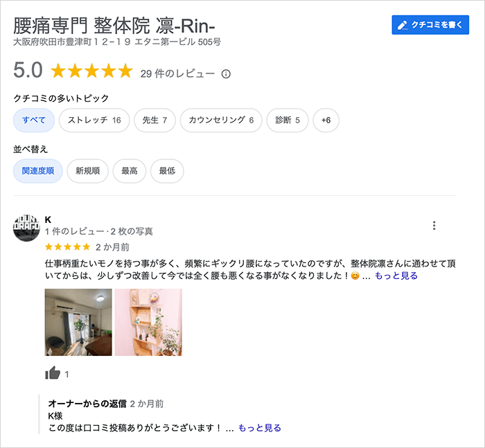Open the room interior photo thumbnail
Image resolution: width=485 pixels, height=448 pixels.
point(78,322)
